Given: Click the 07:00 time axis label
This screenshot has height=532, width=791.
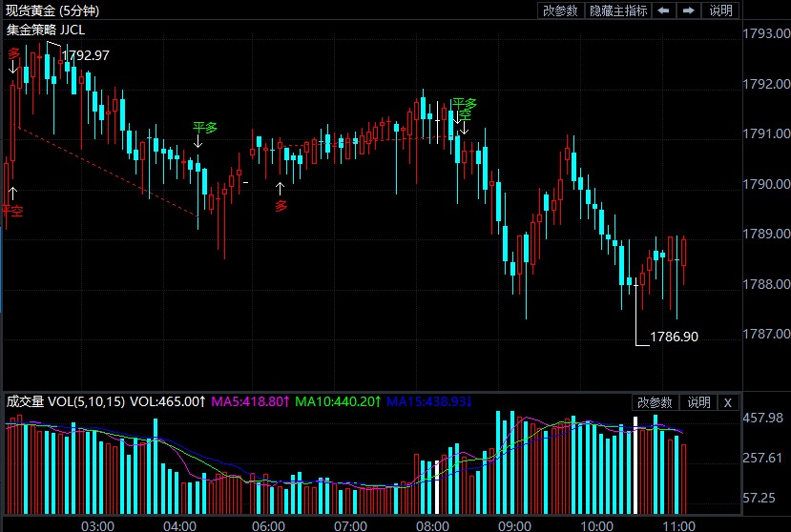Looking at the screenshot, I should click(350, 526).
